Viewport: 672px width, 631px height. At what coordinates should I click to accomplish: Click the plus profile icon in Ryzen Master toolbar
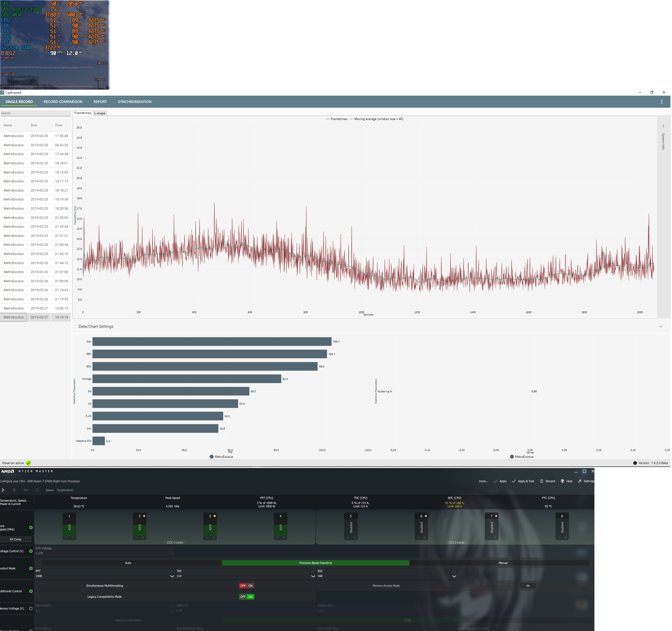tap(14, 490)
